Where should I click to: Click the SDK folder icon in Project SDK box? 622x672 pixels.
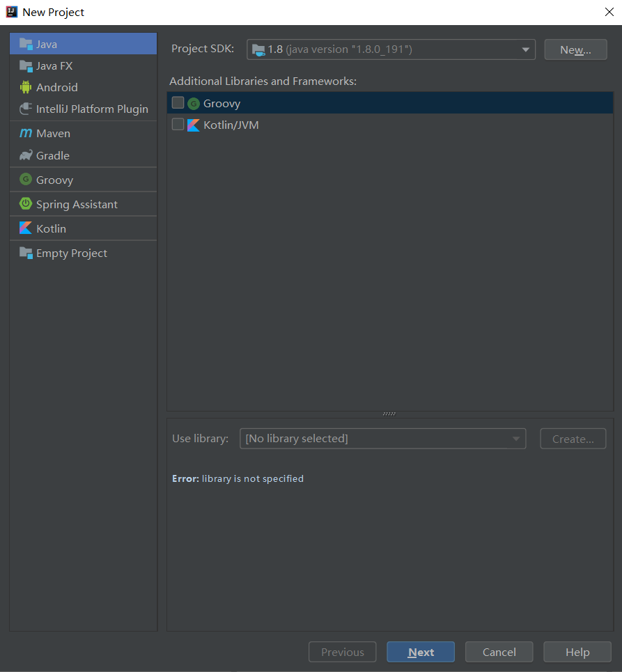click(258, 49)
